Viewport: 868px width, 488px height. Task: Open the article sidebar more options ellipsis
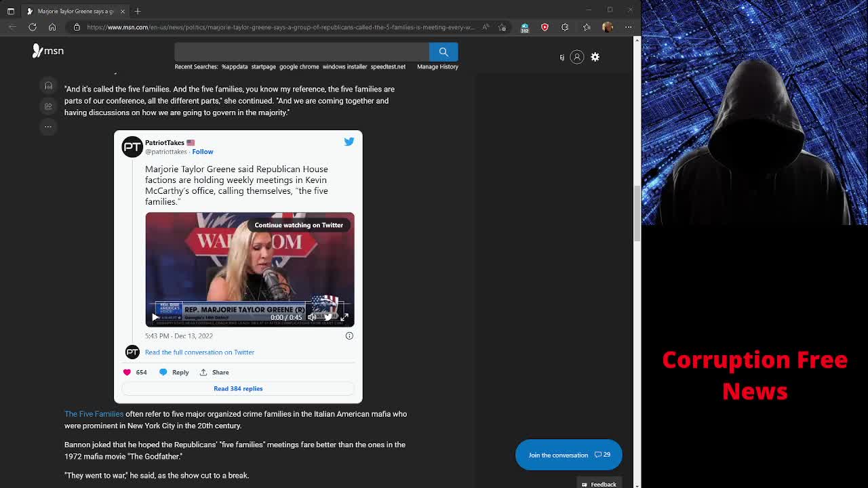(48, 126)
